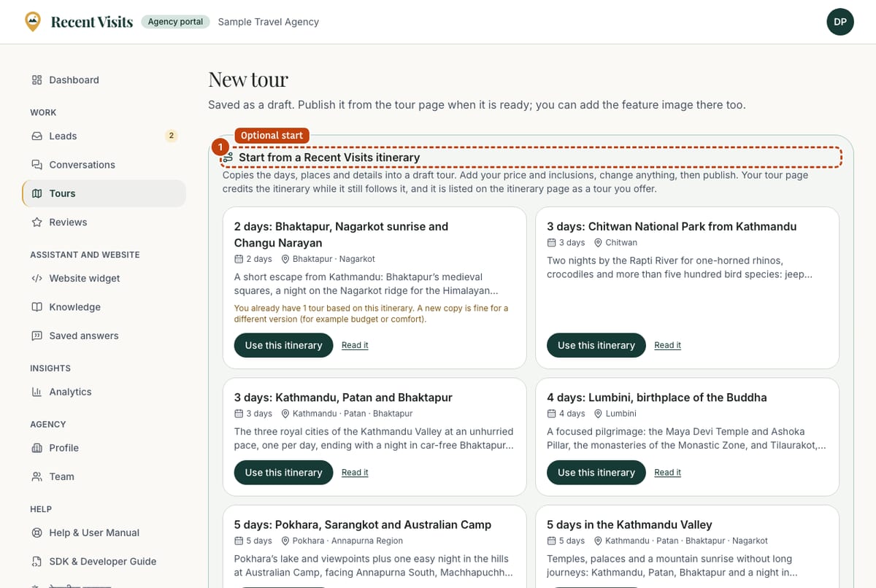Screen dimensions: 876x588
Task: Open Dashboard in the sidebar
Action: (x=104, y=80)
